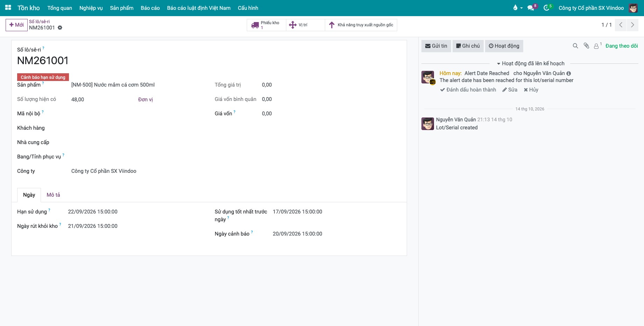Click the Gửi tin button
644x326 pixels.
436,46
